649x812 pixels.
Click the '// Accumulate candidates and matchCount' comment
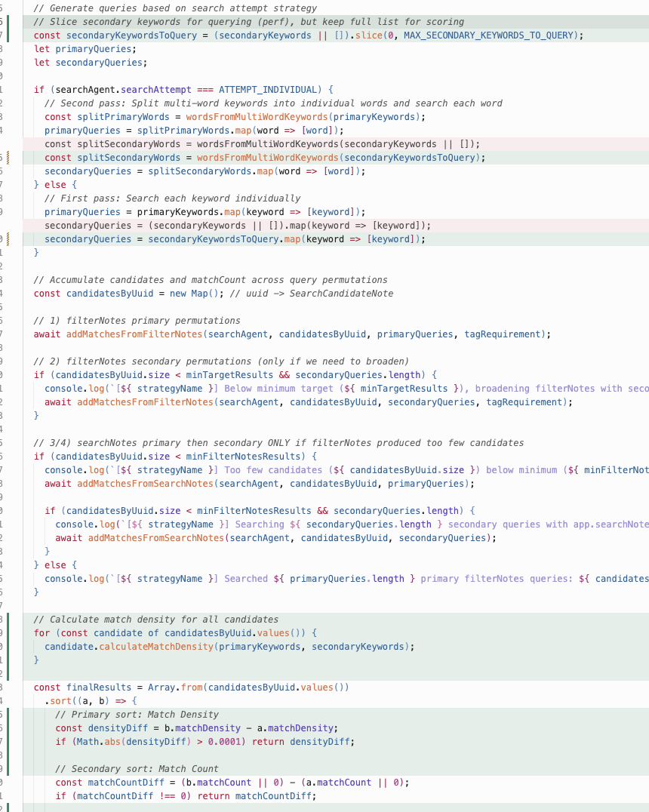click(x=211, y=280)
